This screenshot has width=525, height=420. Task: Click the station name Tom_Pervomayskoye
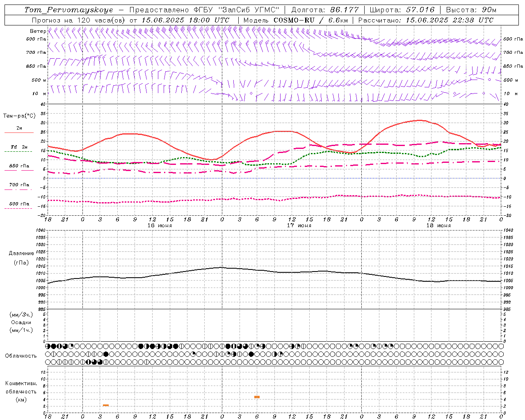[68, 10]
